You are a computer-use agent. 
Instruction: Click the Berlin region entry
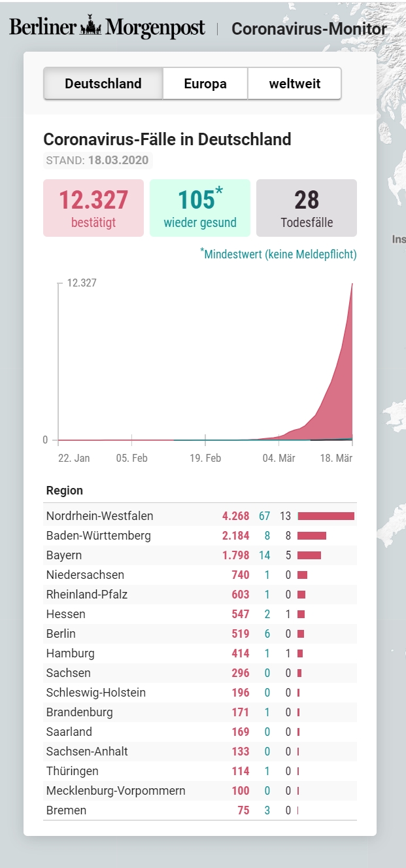coord(61,634)
